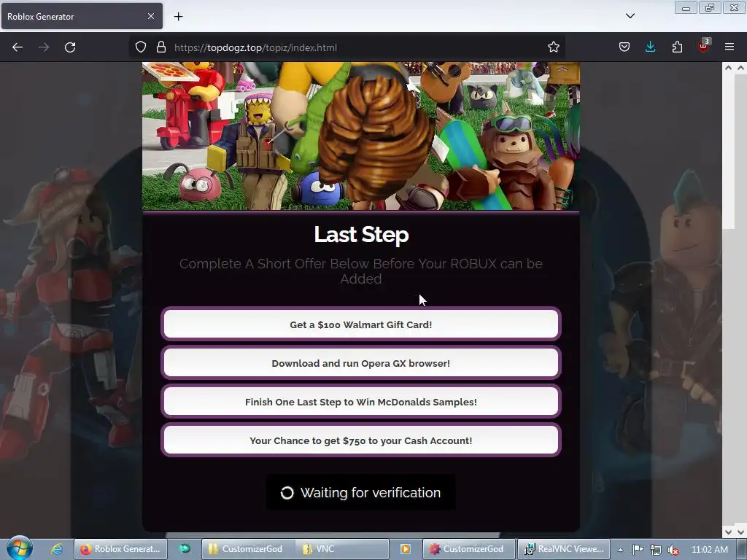The width and height of the screenshot is (747, 560).
Task: Click the network tray icon
Action: (656, 550)
